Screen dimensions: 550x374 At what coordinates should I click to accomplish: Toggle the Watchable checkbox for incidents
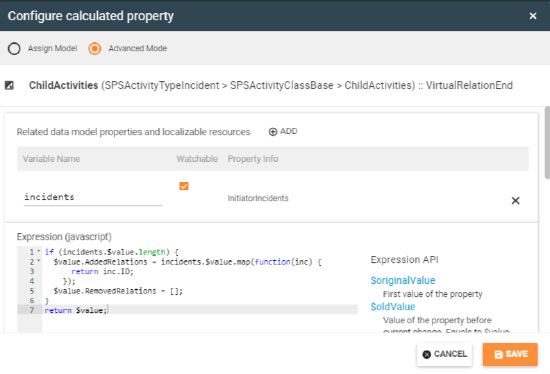click(184, 186)
